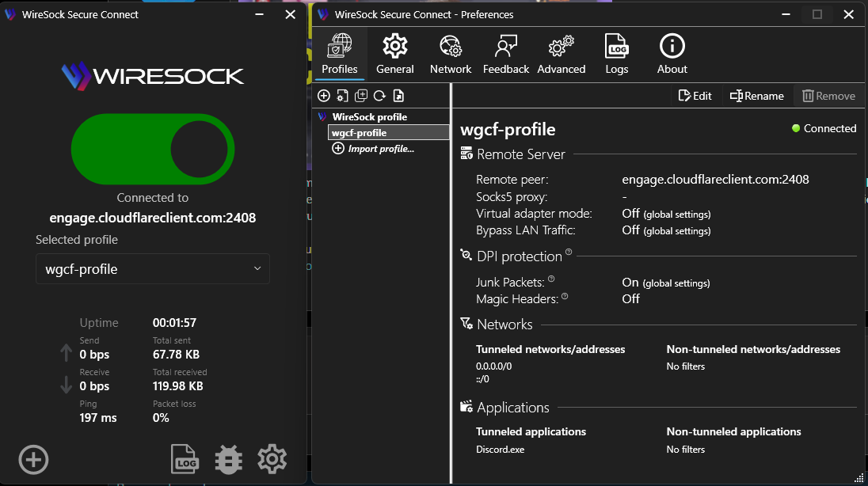Click remote peer engage.cloudflareclient.com:2408 value in Preferences

(715, 180)
